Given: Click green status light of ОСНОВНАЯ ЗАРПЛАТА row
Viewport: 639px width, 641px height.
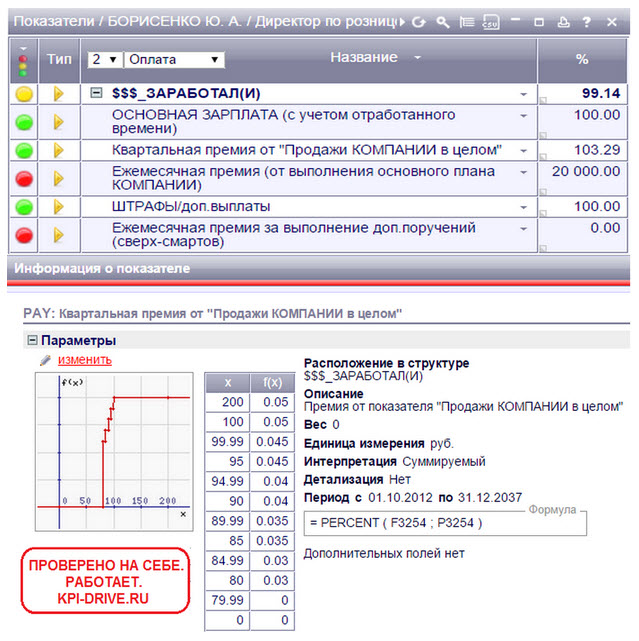Looking at the screenshot, I should 24,122.
